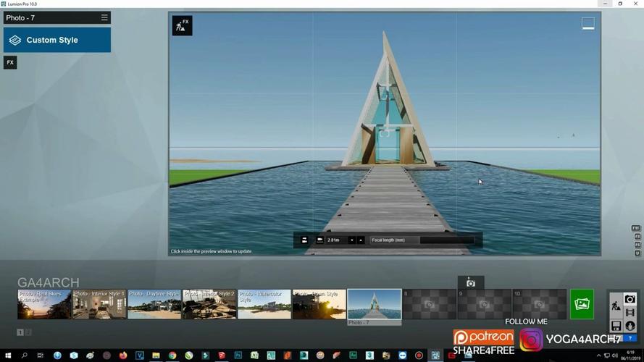This screenshot has height=362, width=644.
Task: Click empty photo slot 10
Action: point(540,304)
